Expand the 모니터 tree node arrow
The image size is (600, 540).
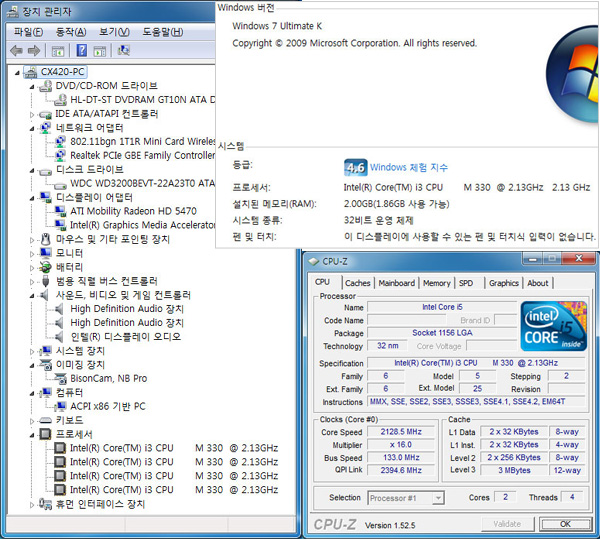pos(32,253)
